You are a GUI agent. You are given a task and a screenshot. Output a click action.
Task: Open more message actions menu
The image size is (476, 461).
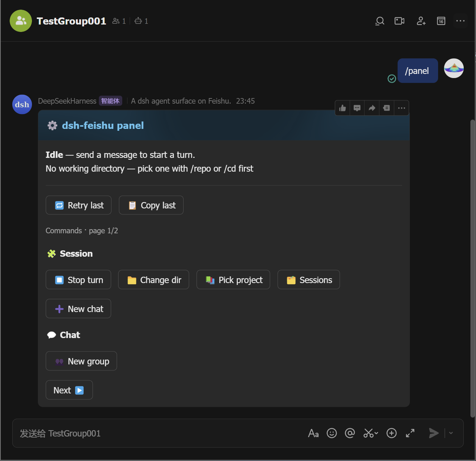point(401,108)
